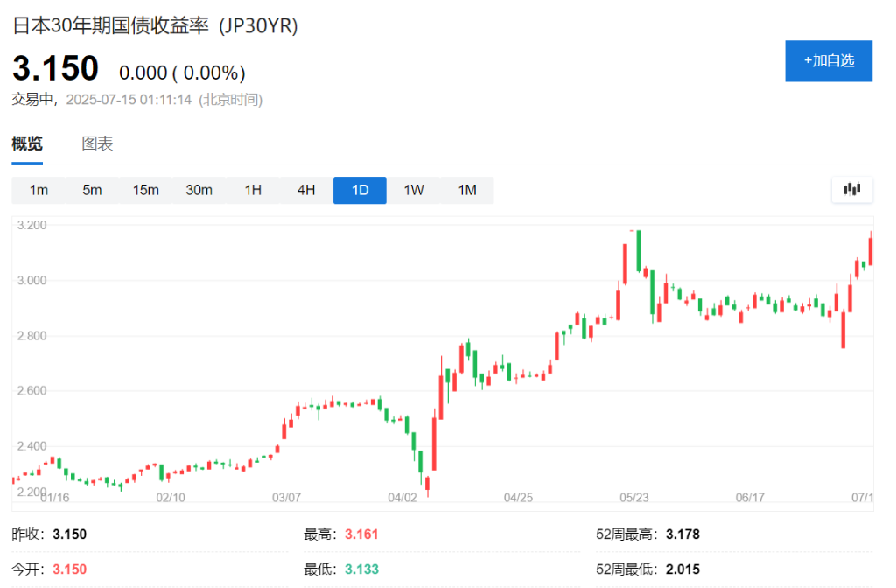Select the 15m timeframe
Screen dimensions: 896x588
coord(145,189)
